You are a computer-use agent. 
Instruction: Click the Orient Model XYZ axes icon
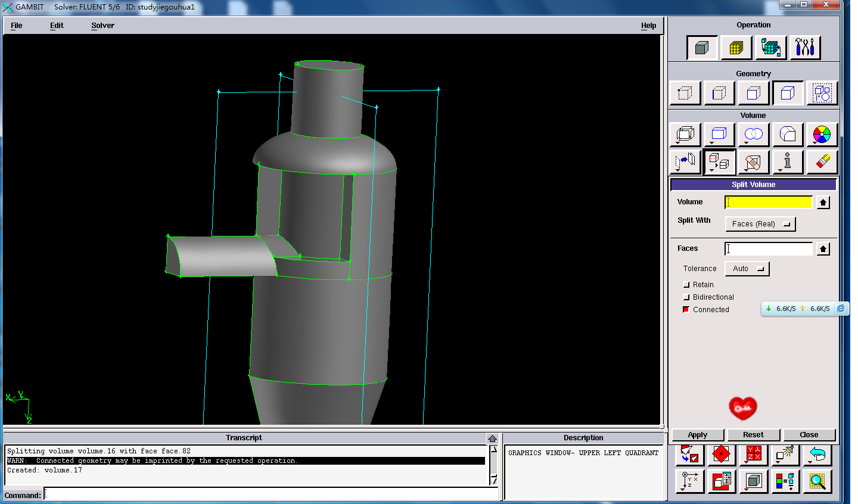coord(689,481)
